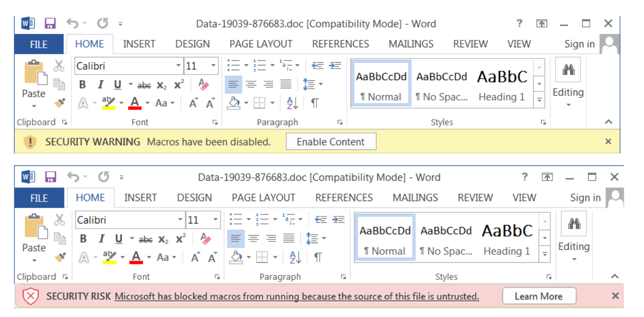Click Text Effects outlined A in top window
The image size is (644, 317).
83,103
